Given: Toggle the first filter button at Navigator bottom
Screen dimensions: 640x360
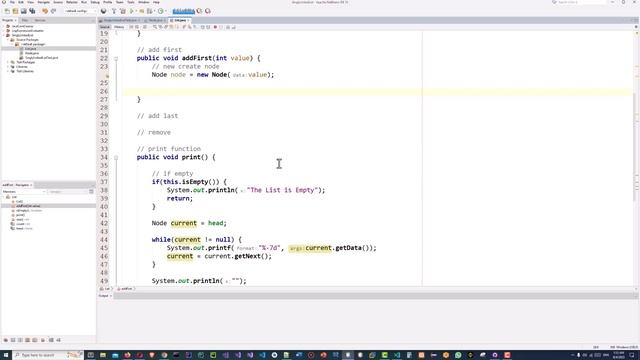Looking at the screenshot, I should pyautogui.click(x=6, y=340).
